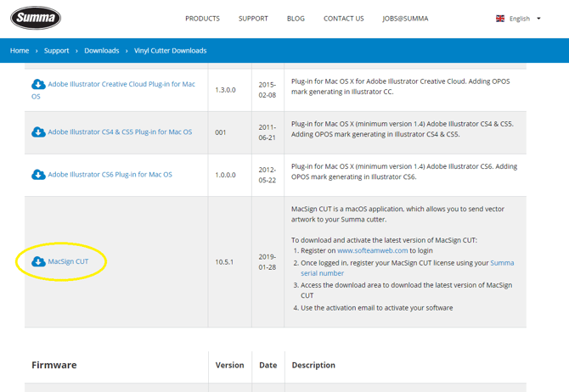The image size is (569, 392).
Task: Click Vinyl Cutter Downloads breadcrumb
Action: point(170,51)
